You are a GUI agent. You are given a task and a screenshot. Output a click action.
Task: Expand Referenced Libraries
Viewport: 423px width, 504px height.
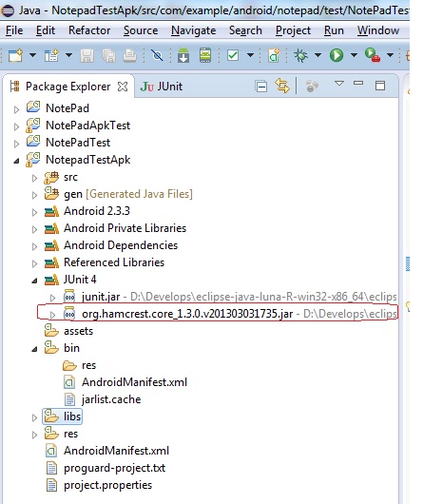tap(34, 263)
